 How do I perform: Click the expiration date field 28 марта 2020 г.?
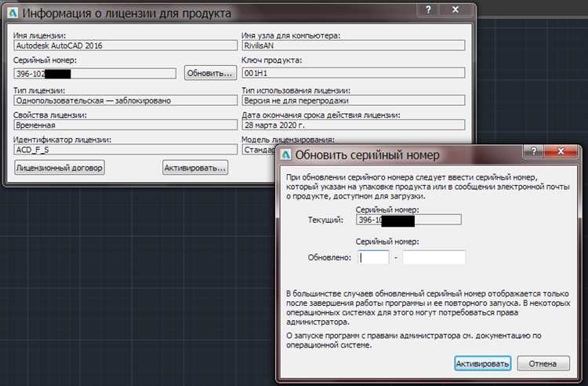[354, 126]
